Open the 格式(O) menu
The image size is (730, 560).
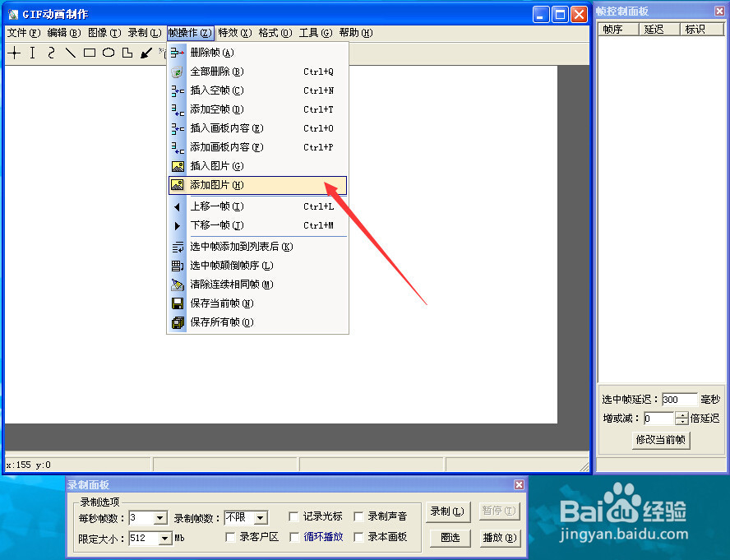click(x=275, y=33)
